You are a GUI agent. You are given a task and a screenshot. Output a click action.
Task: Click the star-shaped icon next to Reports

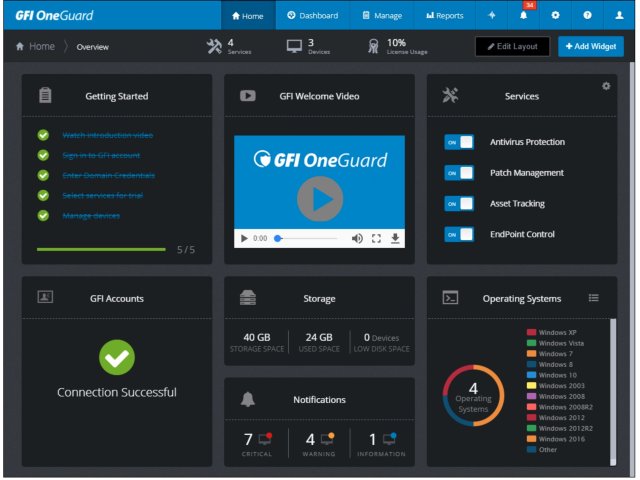click(492, 15)
